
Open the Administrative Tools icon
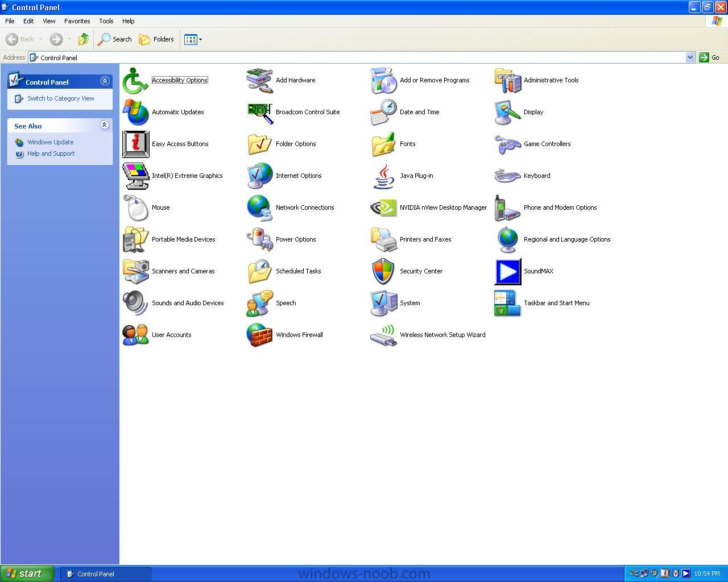[x=507, y=80]
